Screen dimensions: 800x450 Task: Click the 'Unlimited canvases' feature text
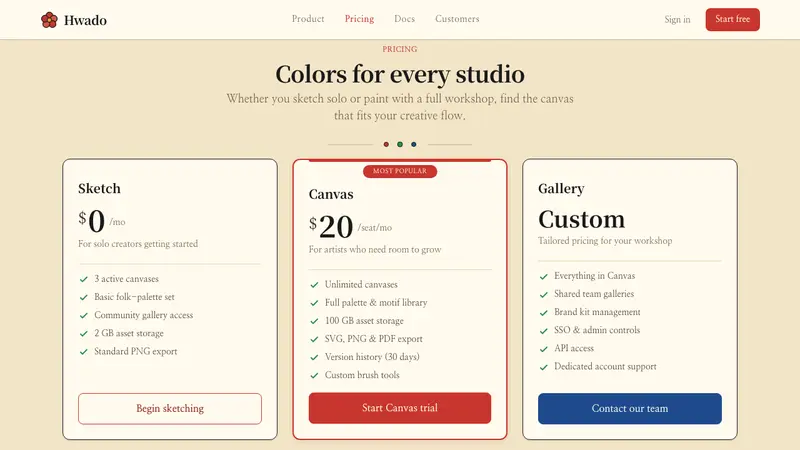361,285
